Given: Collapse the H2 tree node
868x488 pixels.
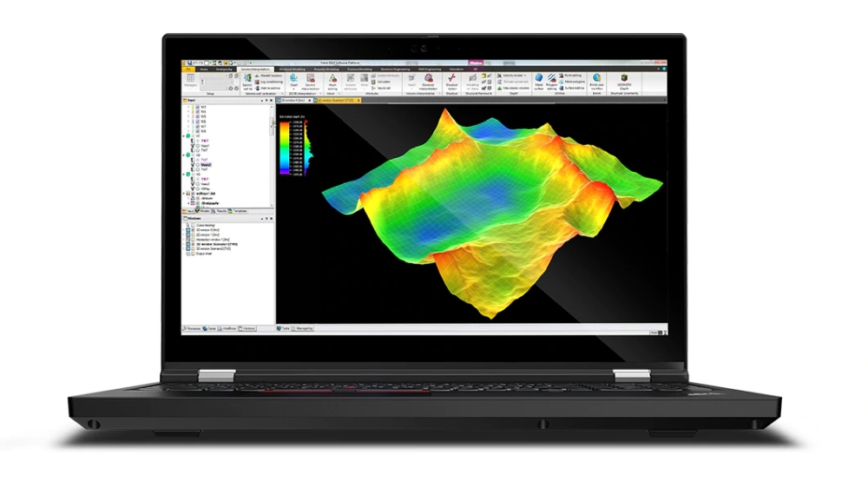Looking at the screenshot, I should [x=184, y=155].
